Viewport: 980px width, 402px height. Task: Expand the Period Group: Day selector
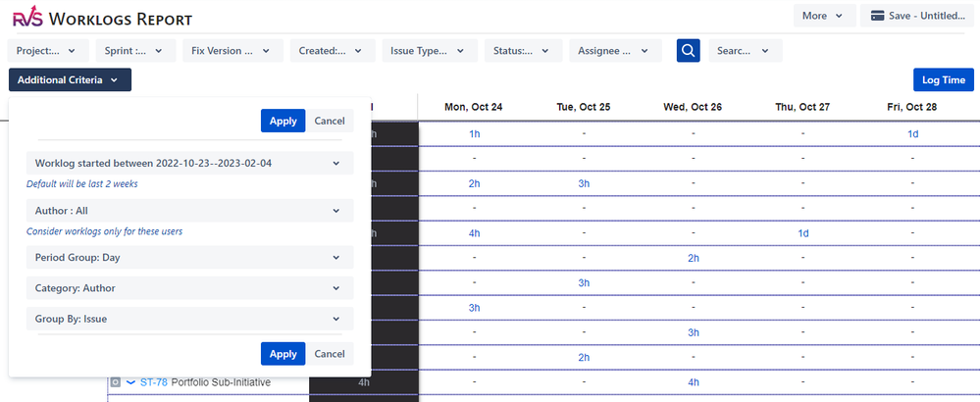coord(190,257)
